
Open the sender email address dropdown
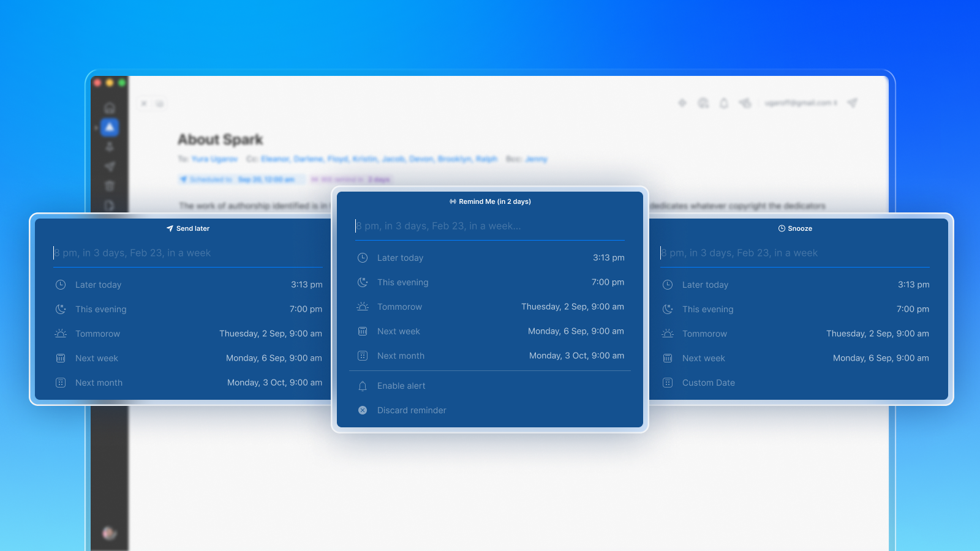pyautogui.click(x=801, y=103)
